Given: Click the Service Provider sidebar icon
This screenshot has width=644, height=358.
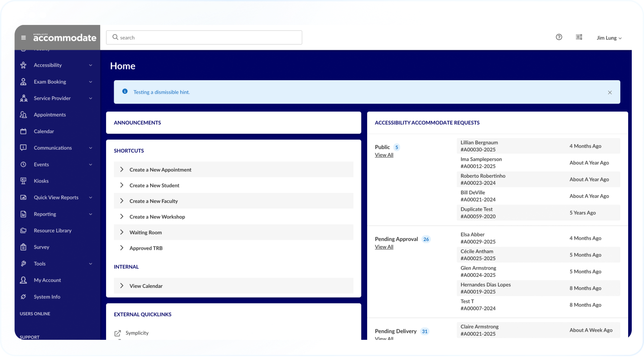Looking at the screenshot, I should click(24, 98).
